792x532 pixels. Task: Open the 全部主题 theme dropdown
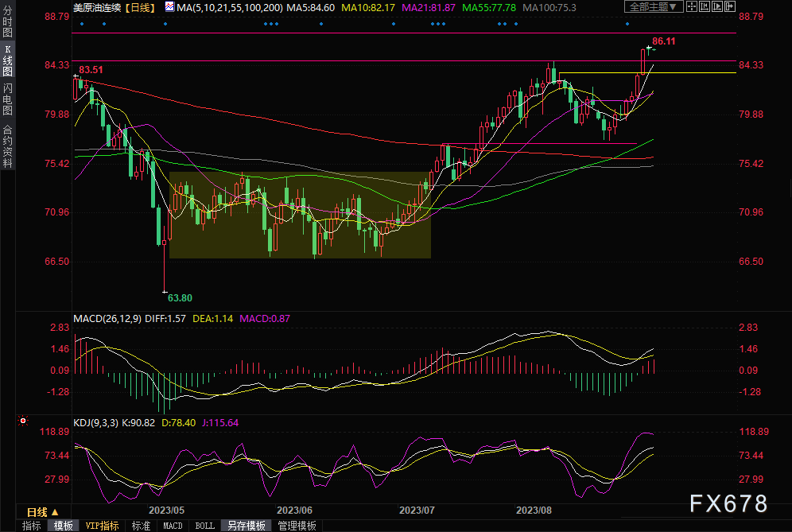[x=654, y=7]
